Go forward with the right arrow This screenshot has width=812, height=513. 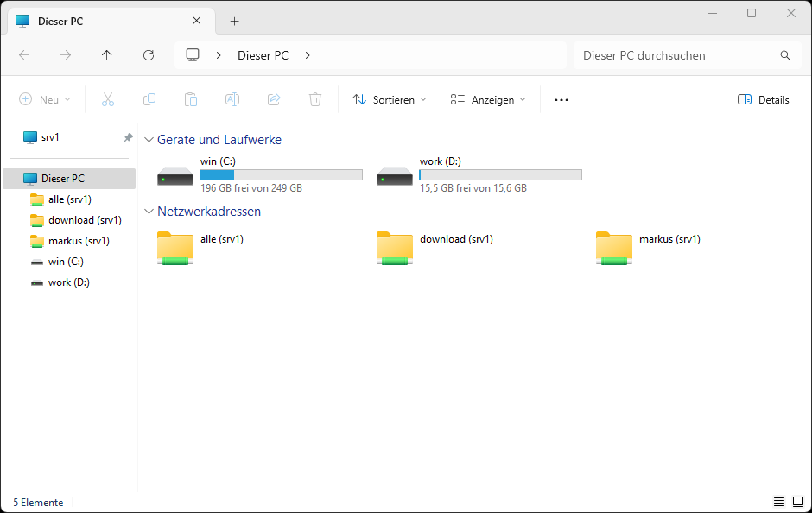[66, 55]
